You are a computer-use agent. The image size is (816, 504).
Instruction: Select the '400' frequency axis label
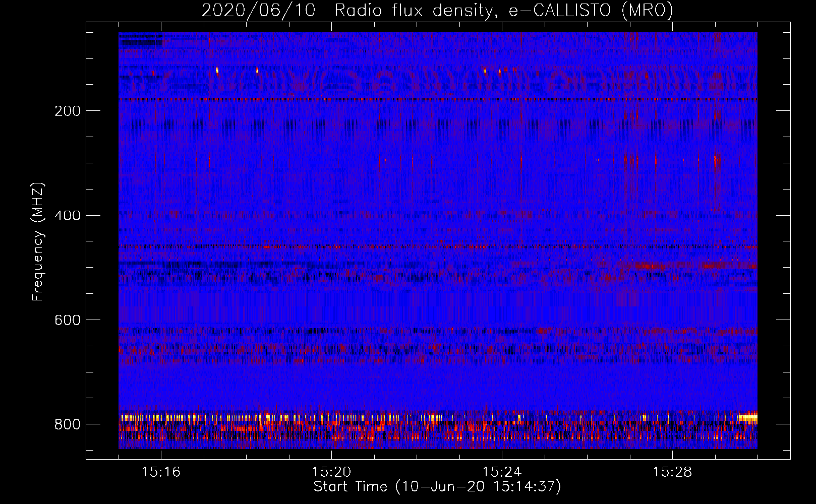67,216
